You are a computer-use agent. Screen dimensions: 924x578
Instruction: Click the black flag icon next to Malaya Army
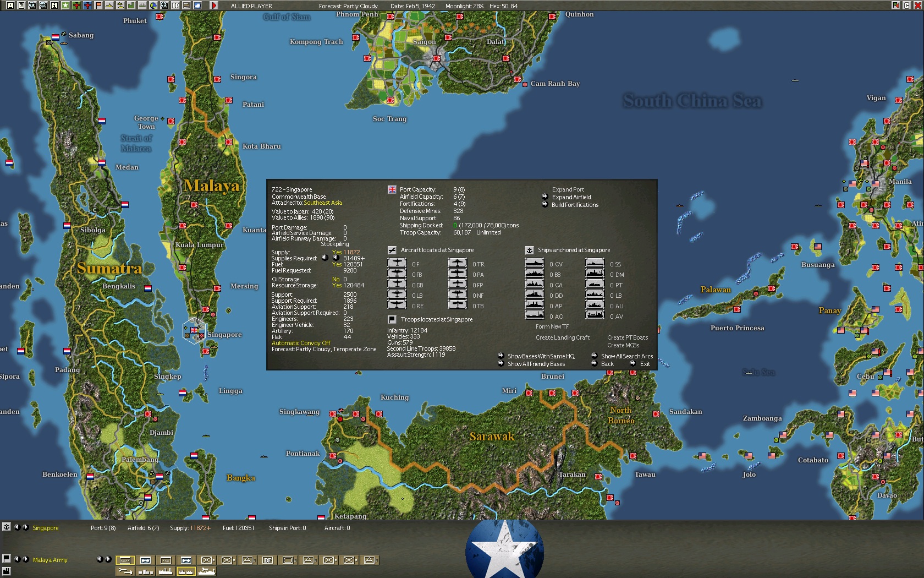coord(7,559)
